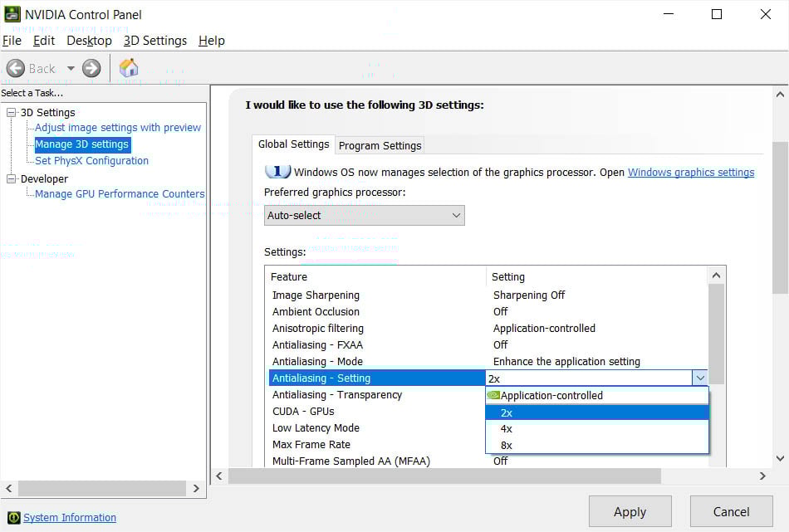Open the Desktop menu

coord(89,40)
